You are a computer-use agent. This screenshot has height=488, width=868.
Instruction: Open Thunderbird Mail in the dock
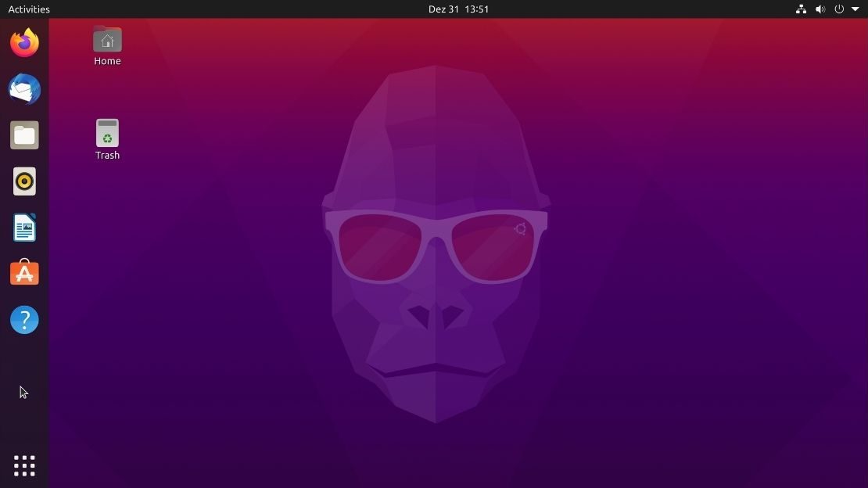click(x=24, y=89)
